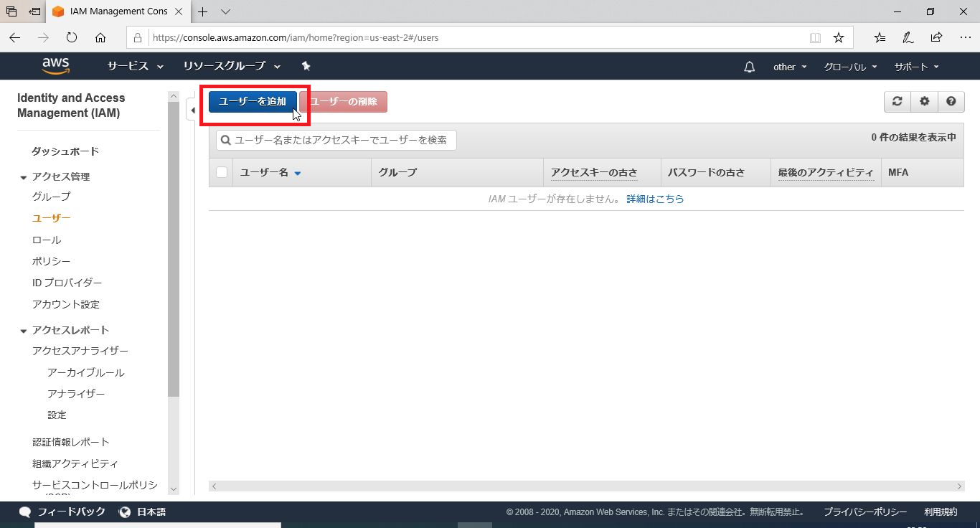The image size is (980, 528).
Task: Add this page to favorites star
Action: (838, 37)
